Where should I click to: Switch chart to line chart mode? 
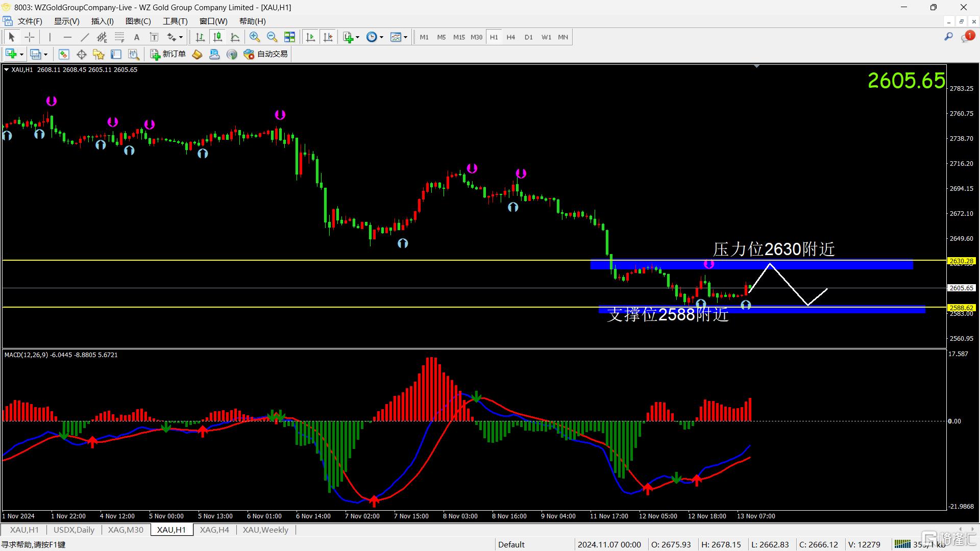click(235, 37)
